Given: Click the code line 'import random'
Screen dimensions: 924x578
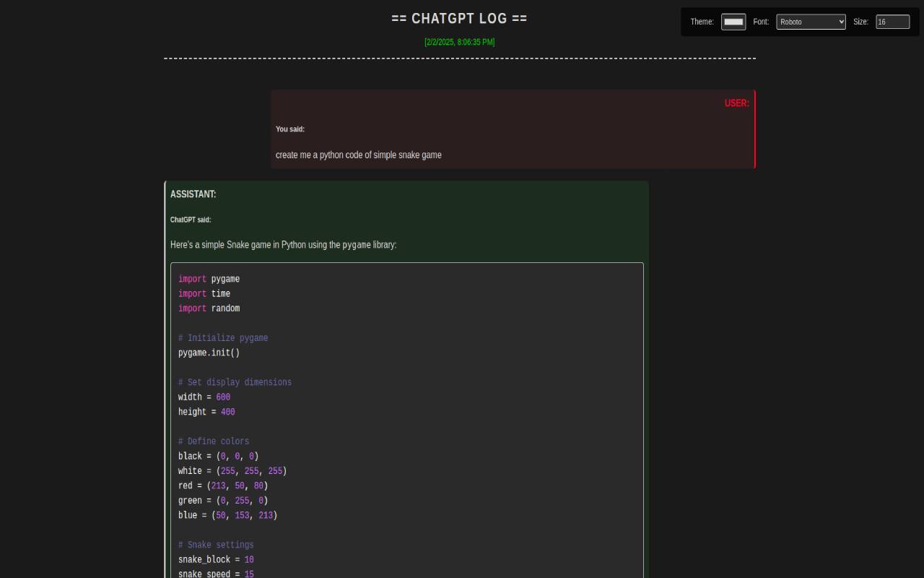Looking at the screenshot, I should (x=209, y=309).
